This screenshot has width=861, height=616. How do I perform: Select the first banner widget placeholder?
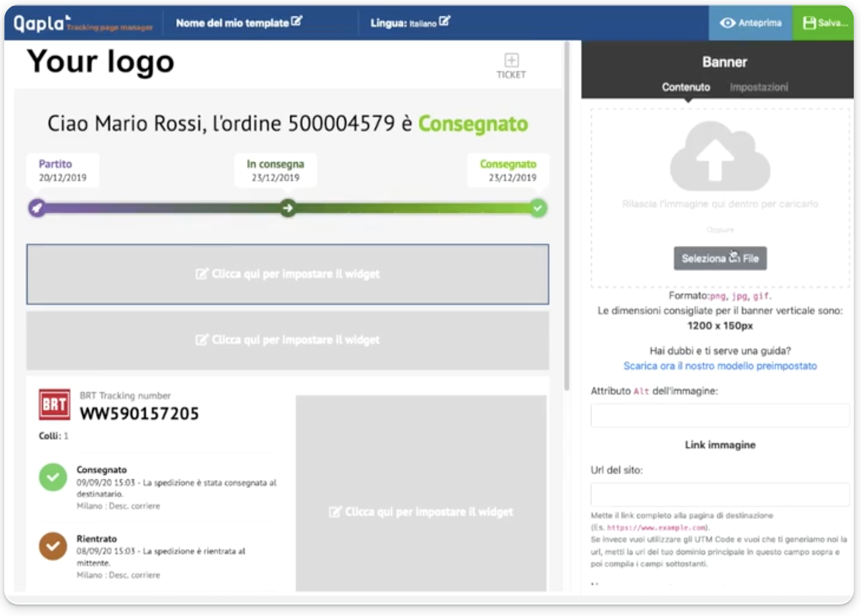click(287, 274)
